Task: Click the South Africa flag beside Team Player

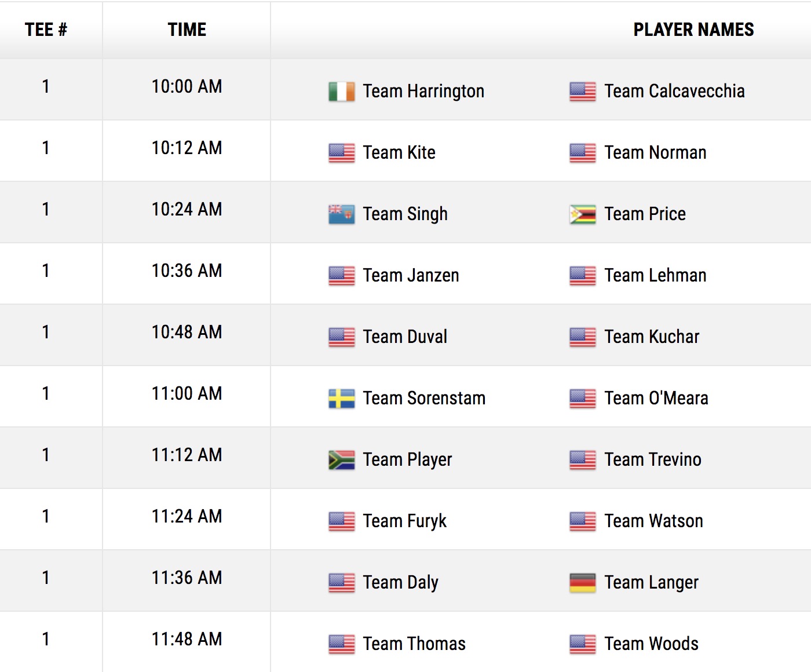Action: [x=341, y=460]
